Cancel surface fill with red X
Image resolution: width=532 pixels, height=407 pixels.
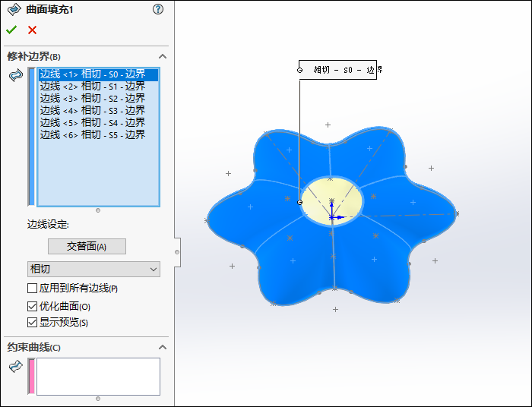[x=32, y=30]
